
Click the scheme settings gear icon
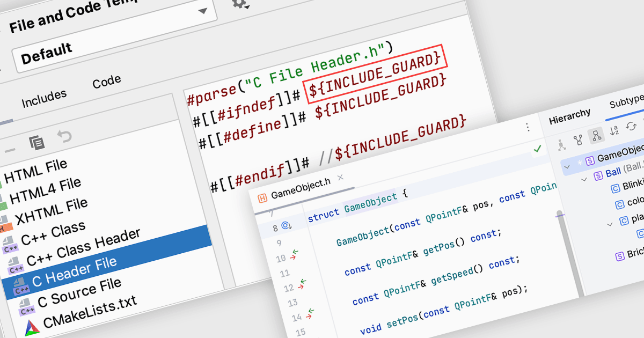240,4
